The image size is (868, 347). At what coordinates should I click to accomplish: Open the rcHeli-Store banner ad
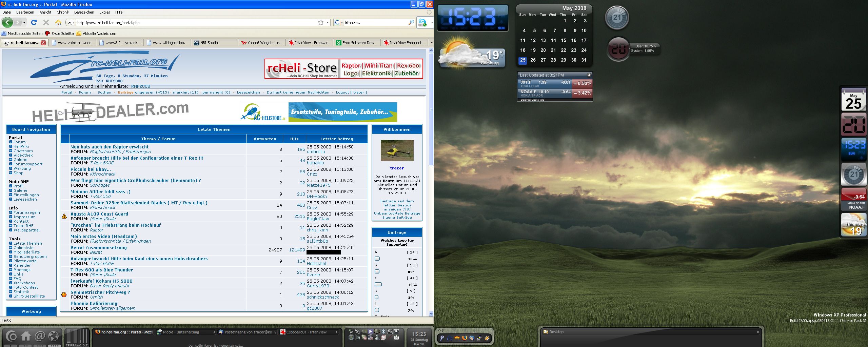click(343, 69)
